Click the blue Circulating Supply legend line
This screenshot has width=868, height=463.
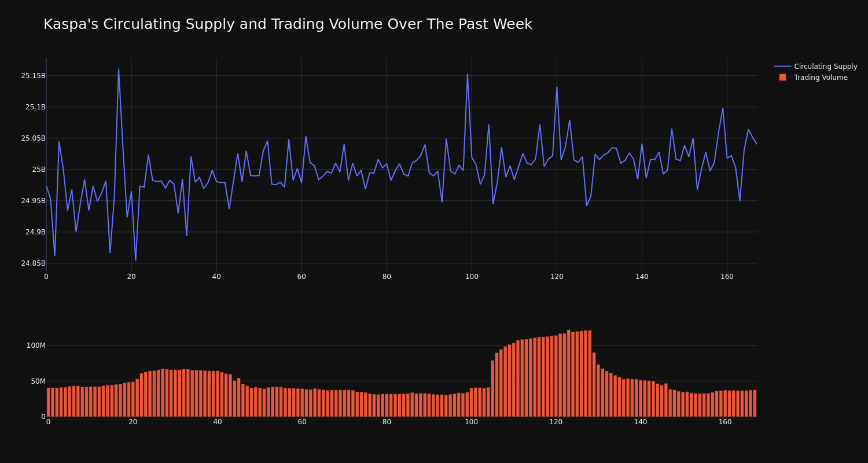782,67
